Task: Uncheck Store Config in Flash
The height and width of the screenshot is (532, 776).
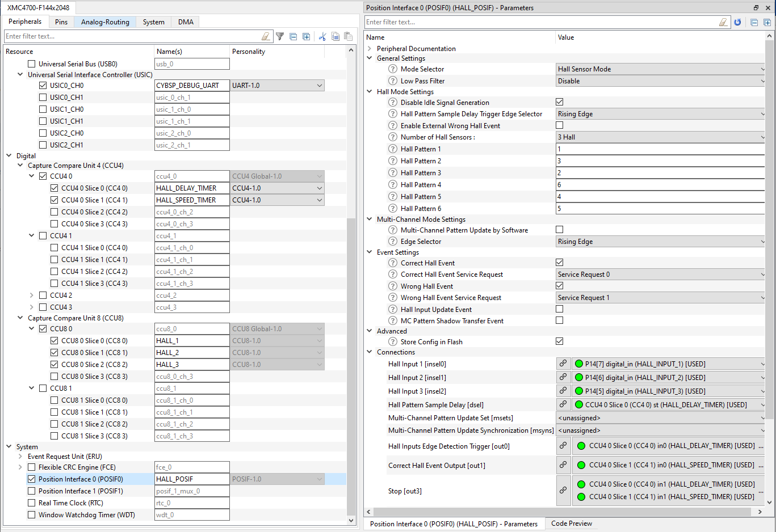Action: (560, 341)
